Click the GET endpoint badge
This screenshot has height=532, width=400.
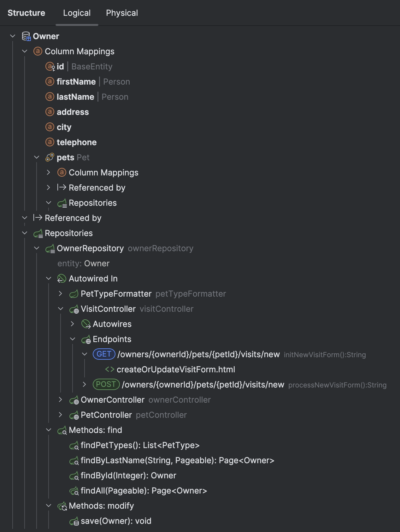(x=104, y=354)
